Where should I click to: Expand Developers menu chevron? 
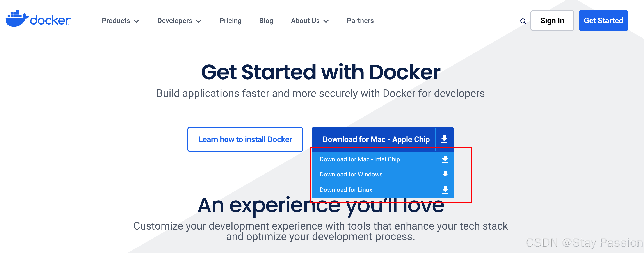[199, 21]
